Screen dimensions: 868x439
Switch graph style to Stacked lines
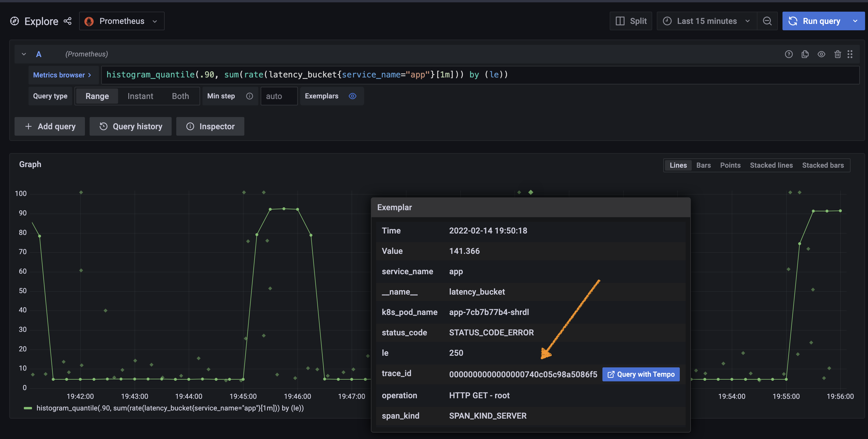coord(771,165)
